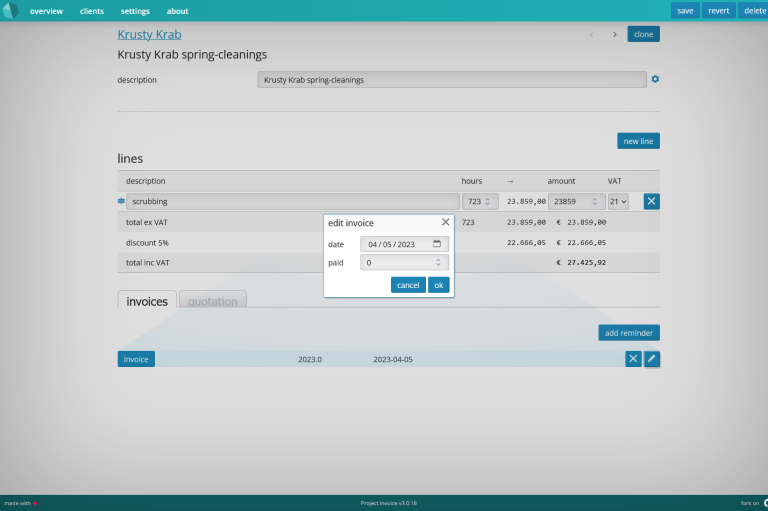Add a new line

click(638, 141)
